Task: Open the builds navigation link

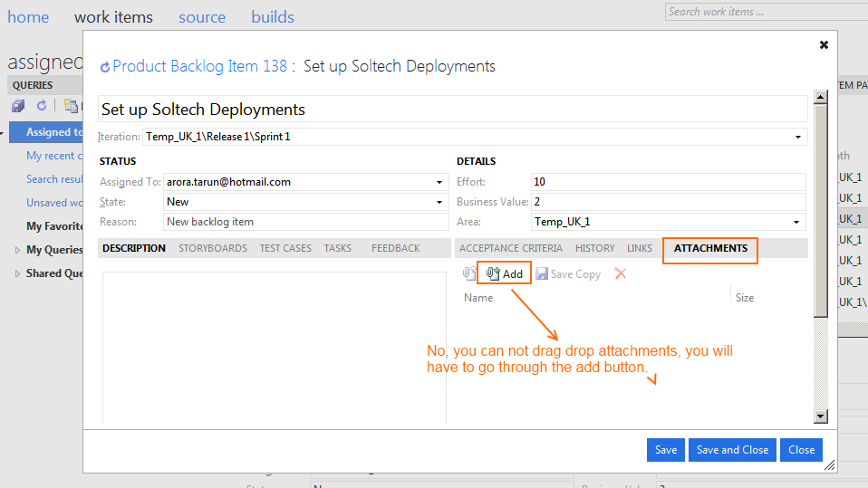Action: [273, 17]
